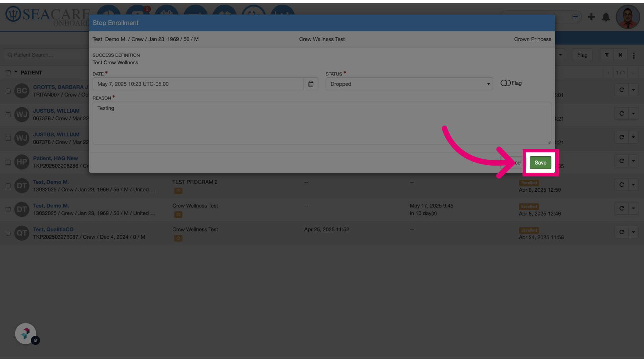Viewport: 644px width, 362px height.
Task: Go to the next page arrow
Action: coord(633,73)
